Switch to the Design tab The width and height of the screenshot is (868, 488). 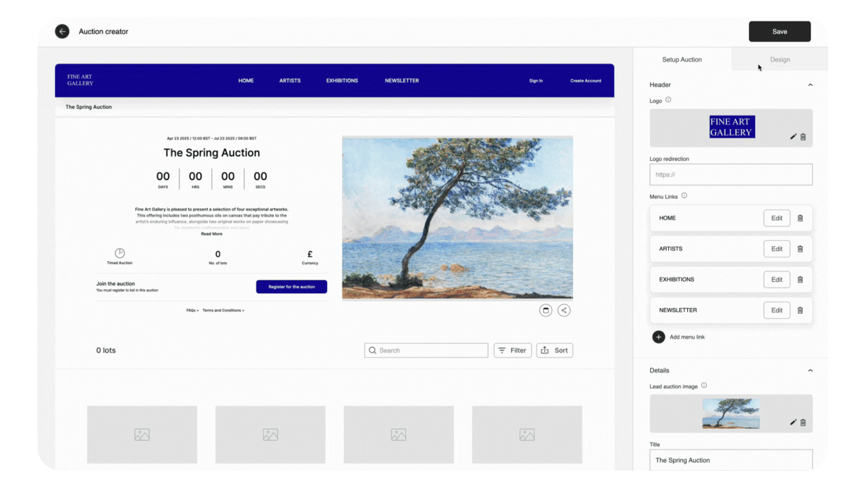point(780,60)
